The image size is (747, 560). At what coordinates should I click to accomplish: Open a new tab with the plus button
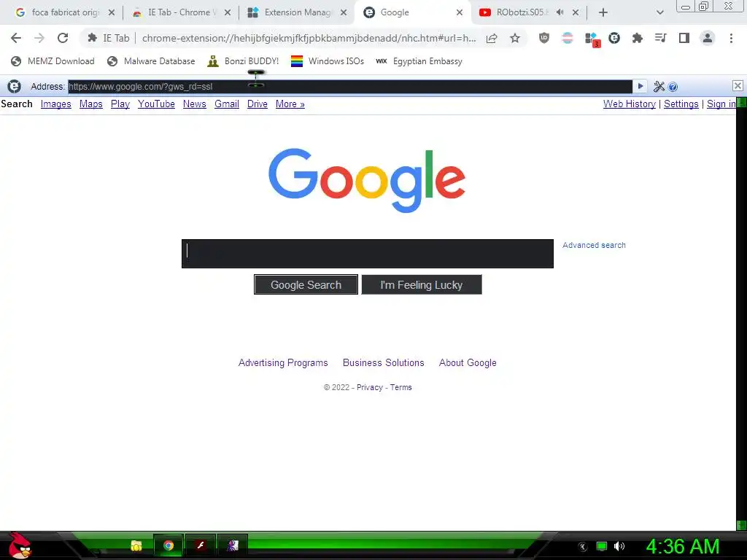[603, 12]
